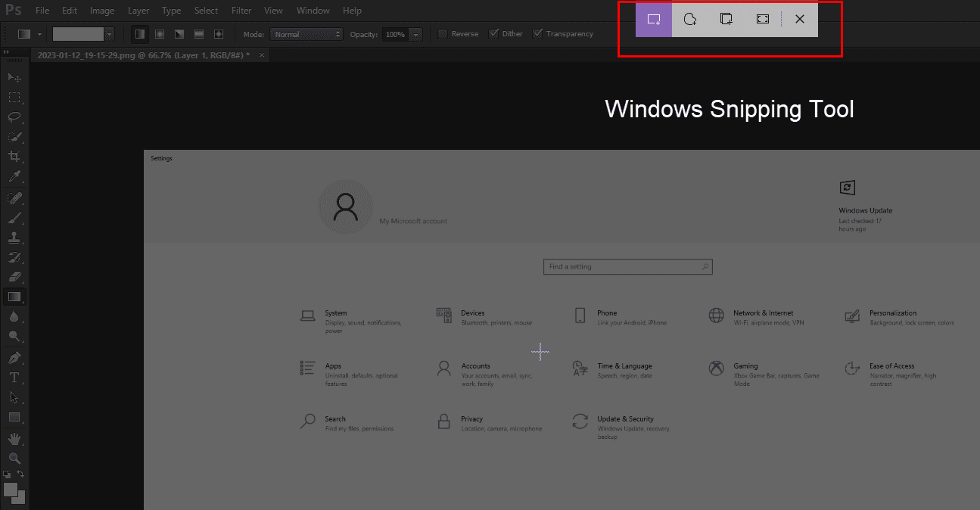The image size is (980, 510).
Task: Select the Type tool
Action: pos(14,377)
